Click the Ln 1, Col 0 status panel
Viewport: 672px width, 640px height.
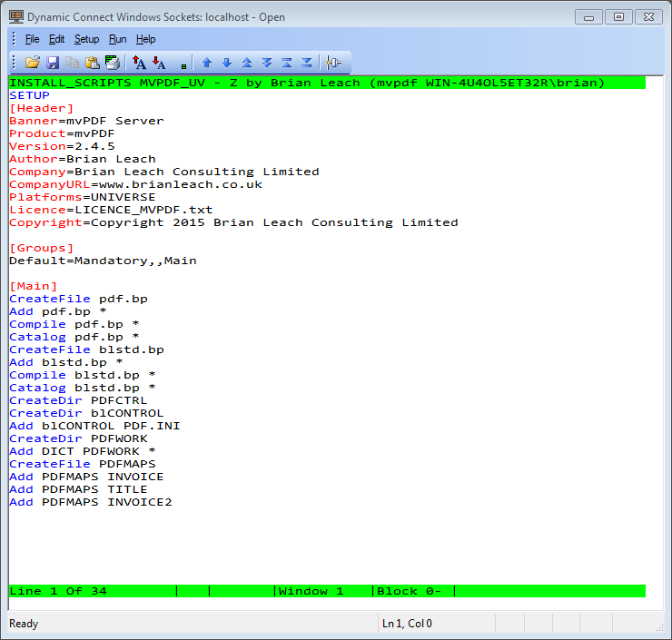click(x=407, y=624)
